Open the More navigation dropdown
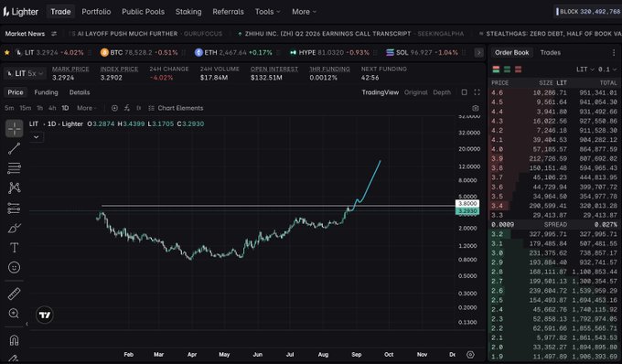Image resolution: width=622 pixels, height=364 pixels. click(x=304, y=12)
